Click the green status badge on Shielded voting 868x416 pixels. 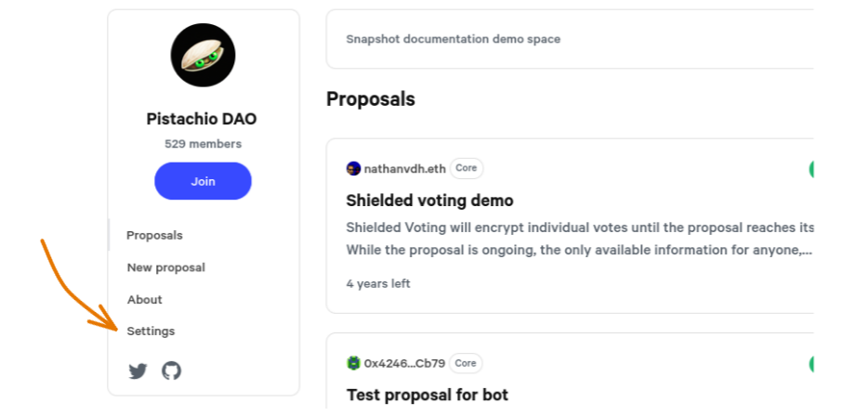[x=811, y=169]
